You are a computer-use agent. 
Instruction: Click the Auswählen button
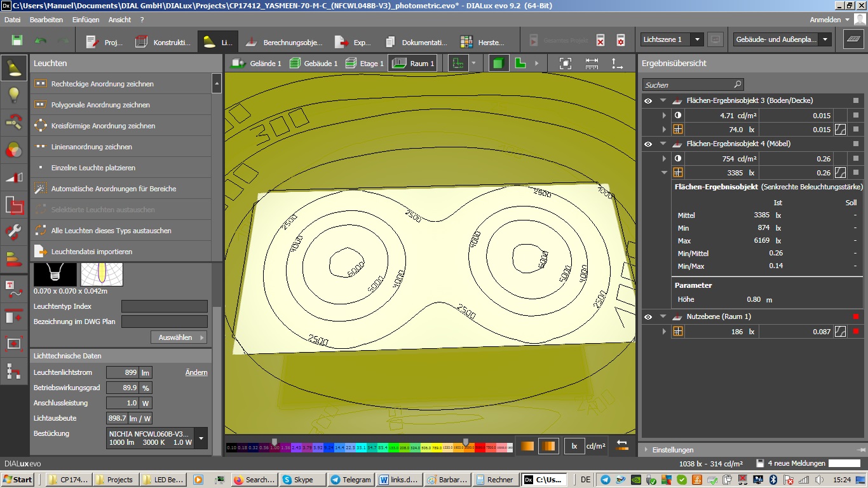pos(179,337)
